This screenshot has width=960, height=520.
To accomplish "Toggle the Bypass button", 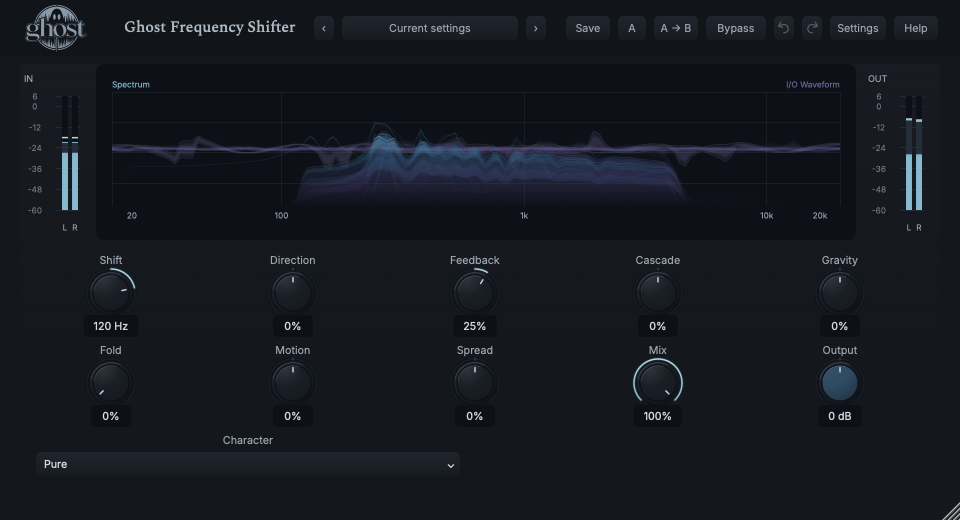I will coord(736,28).
